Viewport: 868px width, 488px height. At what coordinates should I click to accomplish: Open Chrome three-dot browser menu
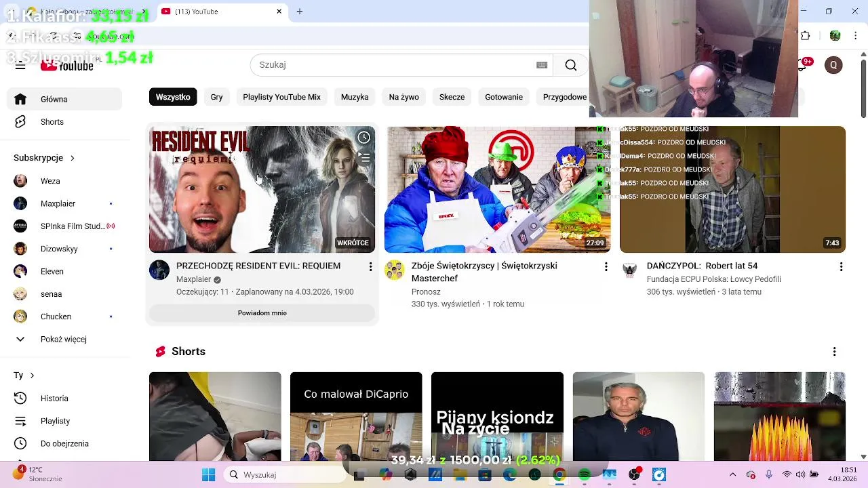pos(856,36)
